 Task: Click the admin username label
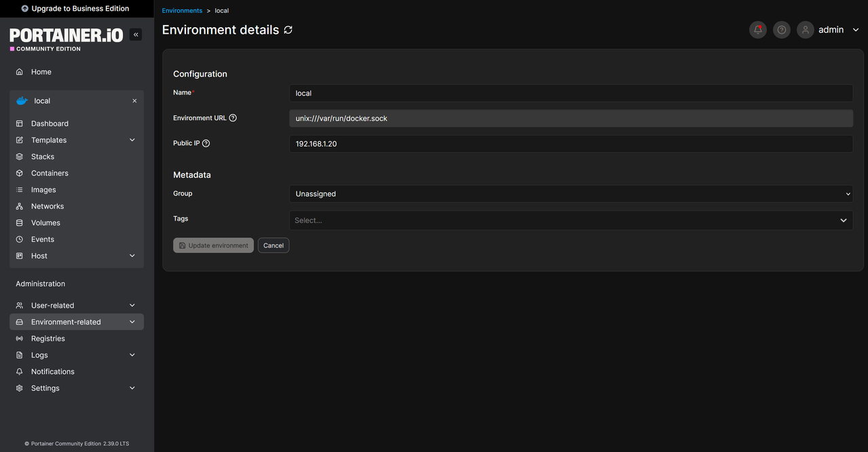pyautogui.click(x=831, y=30)
